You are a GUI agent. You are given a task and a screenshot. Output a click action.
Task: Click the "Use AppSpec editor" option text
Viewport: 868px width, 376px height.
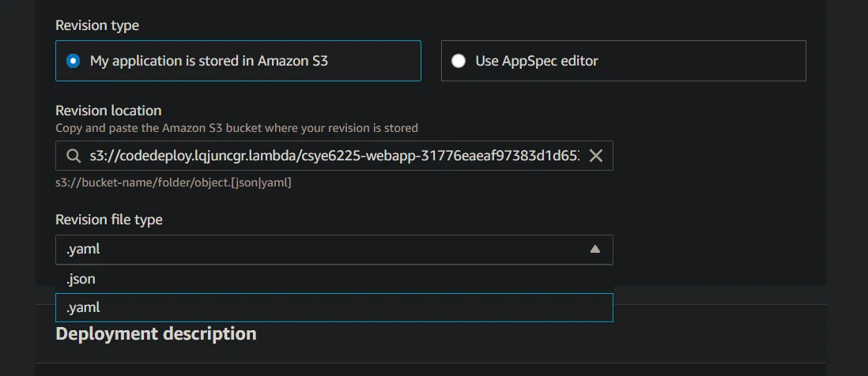[x=537, y=61]
